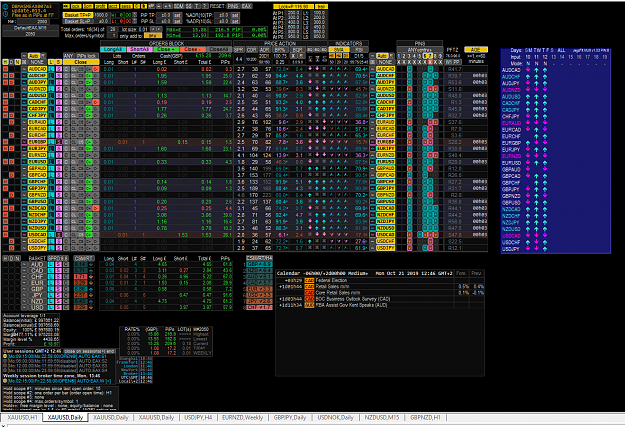Toggle the yellow N header button
This screenshot has width=625, height=427.
pos(17,62)
